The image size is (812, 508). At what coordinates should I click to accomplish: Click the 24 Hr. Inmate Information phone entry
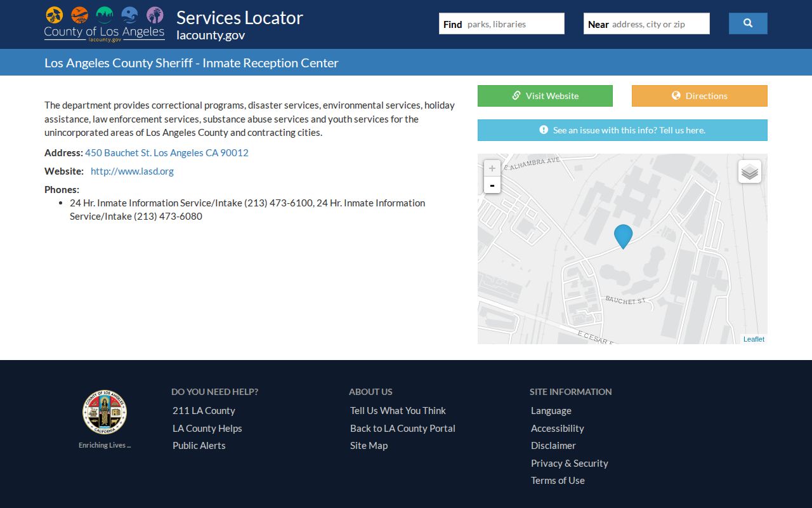click(x=247, y=210)
